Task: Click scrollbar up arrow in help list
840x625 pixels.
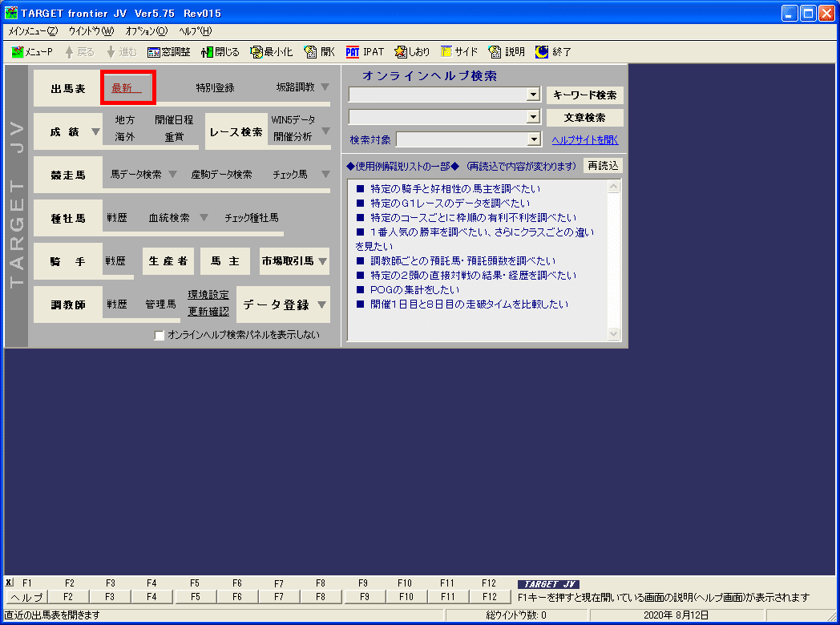Action: tap(614, 187)
